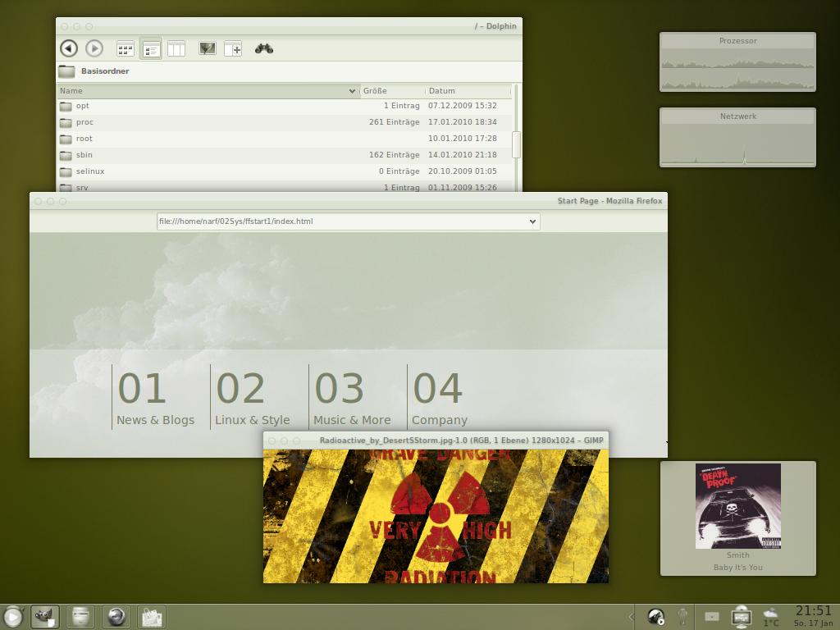Click the '0 Einträge' size cell
The height and width of the screenshot is (630, 840).
point(399,171)
